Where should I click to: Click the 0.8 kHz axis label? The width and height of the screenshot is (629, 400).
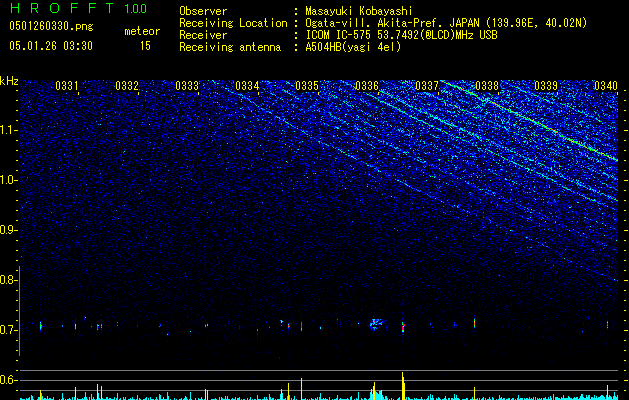[x=8, y=280]
